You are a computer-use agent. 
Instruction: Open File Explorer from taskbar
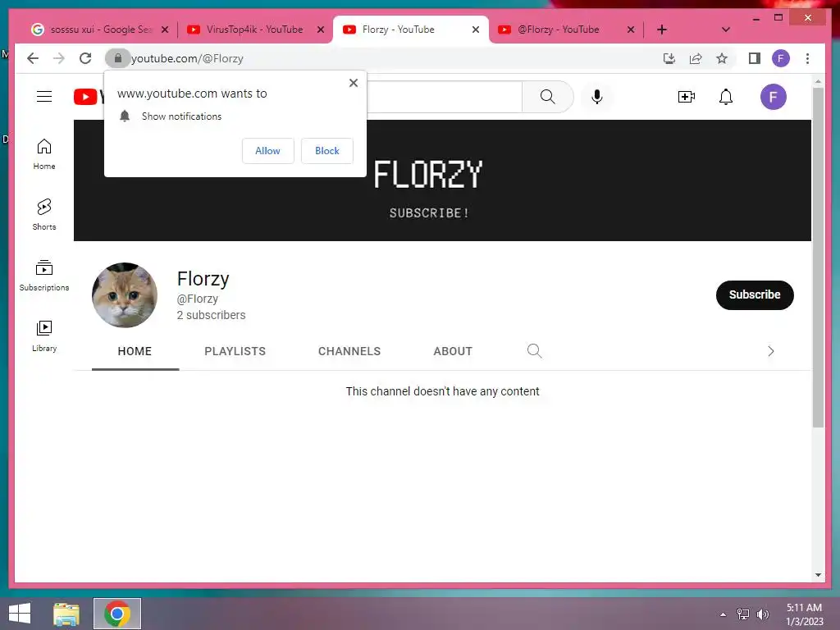pos(66,614)
